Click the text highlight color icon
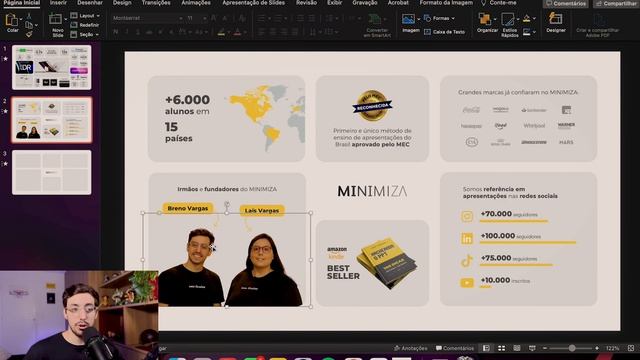The height and width of the screenshot is (360, 640). [221, 33]
